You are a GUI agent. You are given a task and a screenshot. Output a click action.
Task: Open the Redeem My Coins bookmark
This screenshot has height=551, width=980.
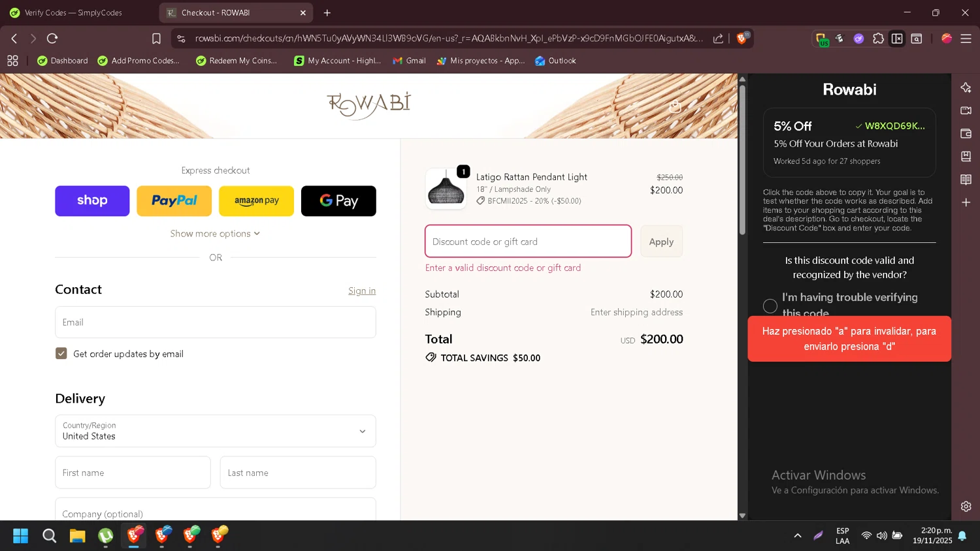pyautogui.click(x=237, y=61)
